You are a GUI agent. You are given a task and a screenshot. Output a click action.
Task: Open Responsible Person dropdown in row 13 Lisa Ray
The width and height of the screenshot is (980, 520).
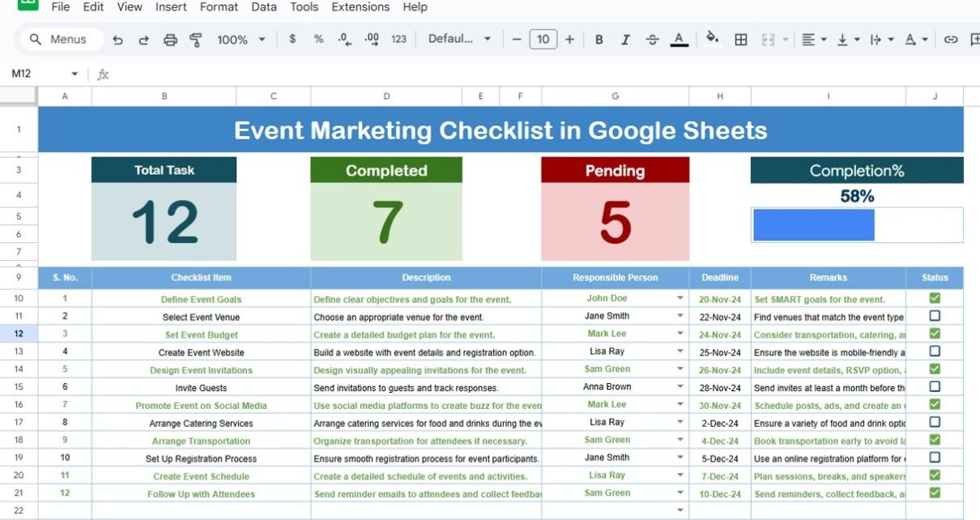click(x=680, y=352)
